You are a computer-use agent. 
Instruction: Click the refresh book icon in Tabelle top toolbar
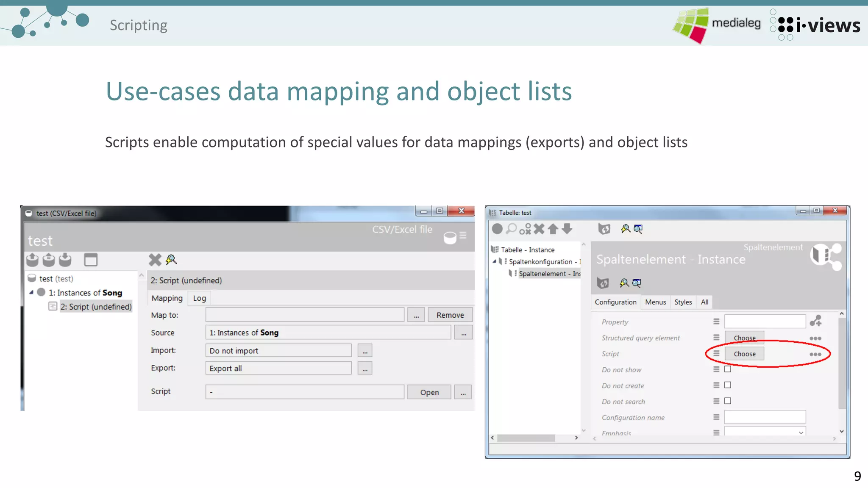[x=604, y=229]
